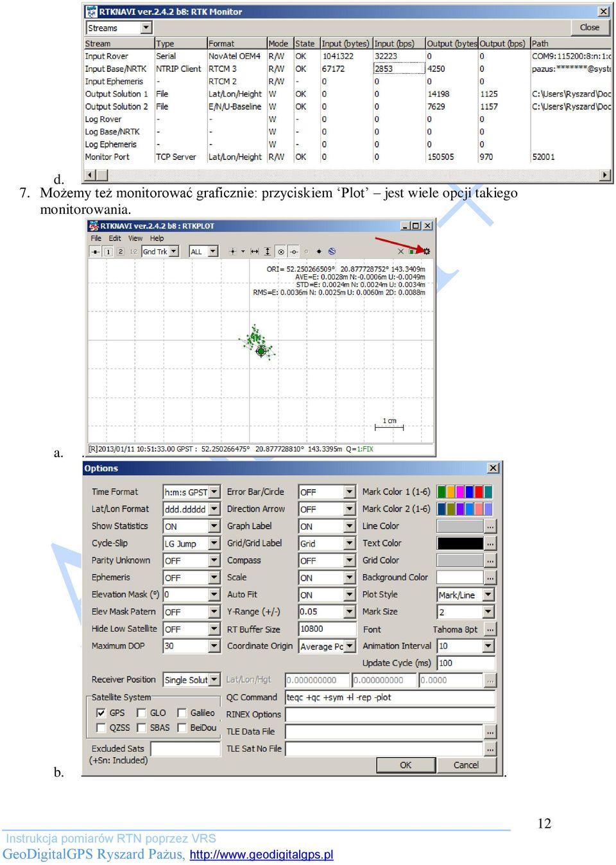Expand the Grid/Grid Label dropdown

[x=350, y=543]
